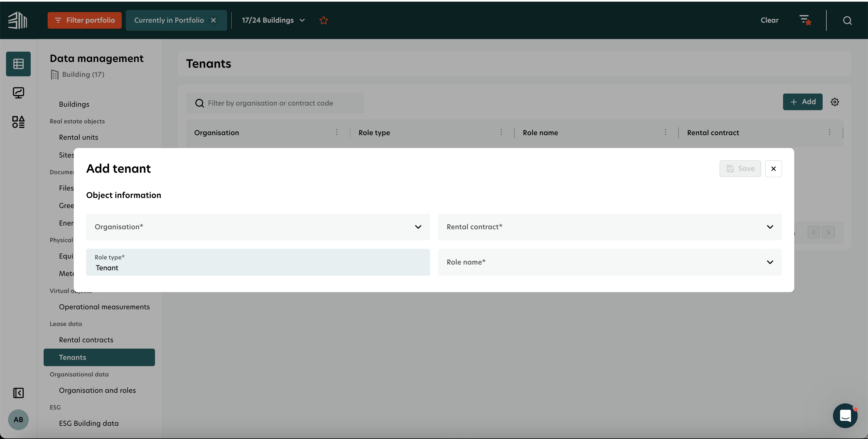Open saved filters icon in top bar
The image size is (868, 439).
[x=805, y=20]
